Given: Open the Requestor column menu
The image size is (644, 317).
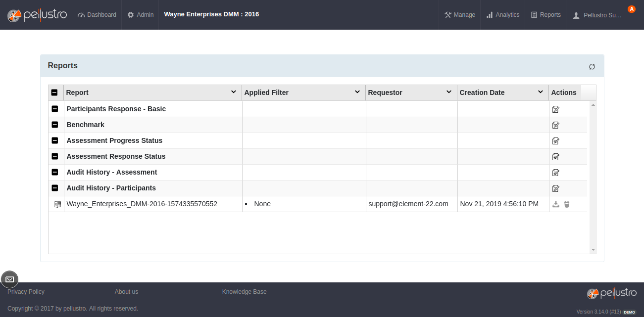Looking at the screenshot, I should [449, 92].
